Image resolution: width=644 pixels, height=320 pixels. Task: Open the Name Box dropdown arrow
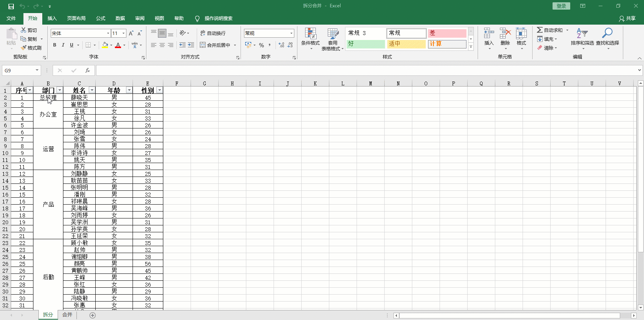point(37,70)
